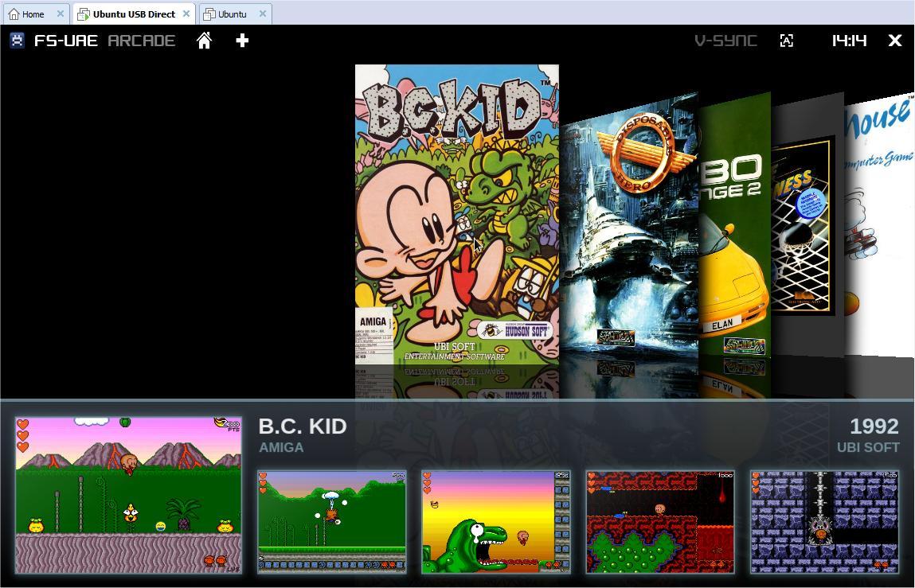Open the screenshot with the green hills
This screenshot has height=588, width=915.
(331, 521)
